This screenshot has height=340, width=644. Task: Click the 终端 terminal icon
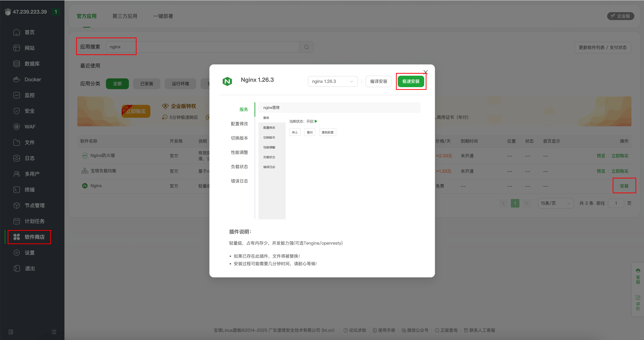(16, 190)
